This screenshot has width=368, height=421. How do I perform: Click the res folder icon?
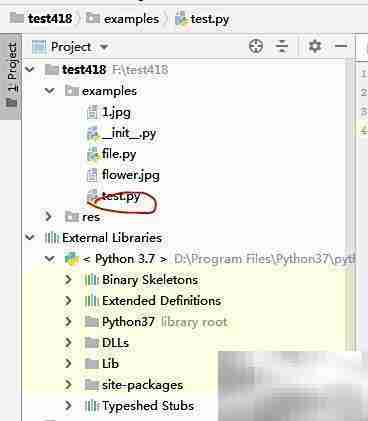coord(72,217)
